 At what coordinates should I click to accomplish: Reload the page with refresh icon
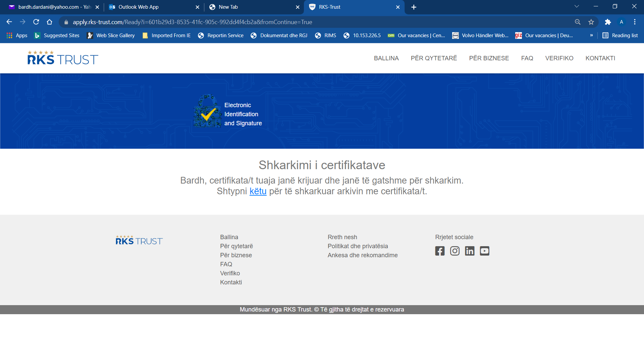pos(36,22)
